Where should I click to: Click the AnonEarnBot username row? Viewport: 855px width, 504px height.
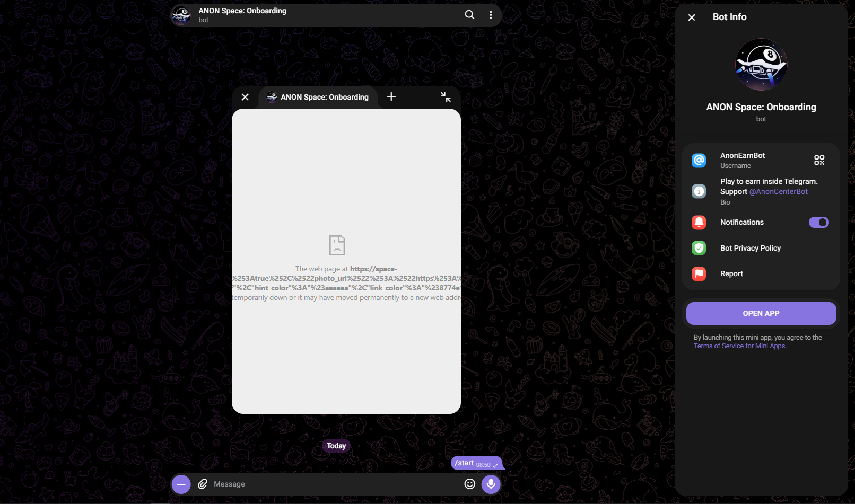point(761,160)
